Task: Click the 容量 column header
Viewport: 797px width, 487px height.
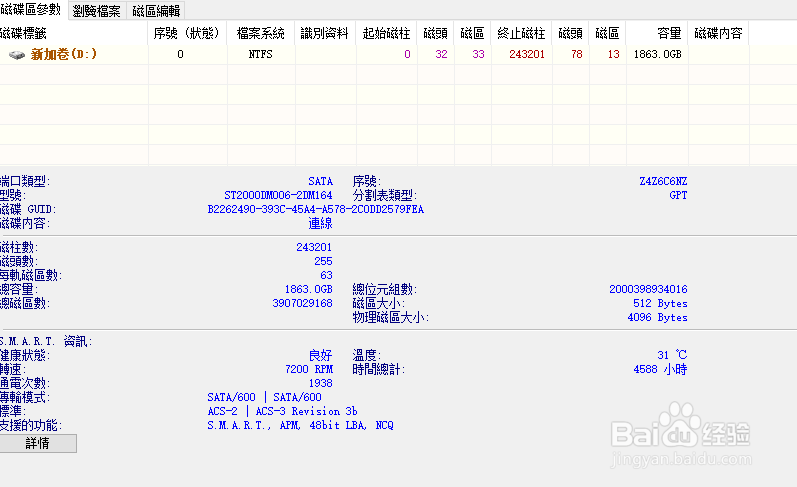Action: 657,33
